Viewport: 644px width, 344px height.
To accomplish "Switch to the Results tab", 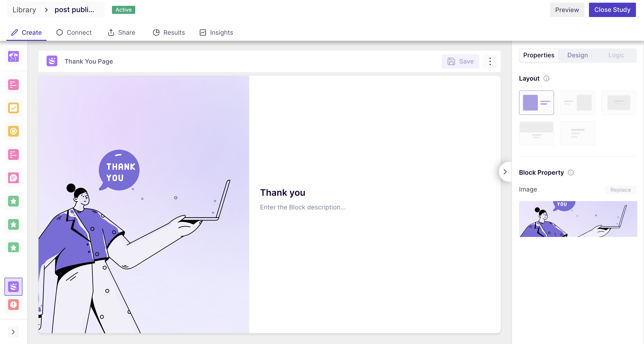I will 169,32.
